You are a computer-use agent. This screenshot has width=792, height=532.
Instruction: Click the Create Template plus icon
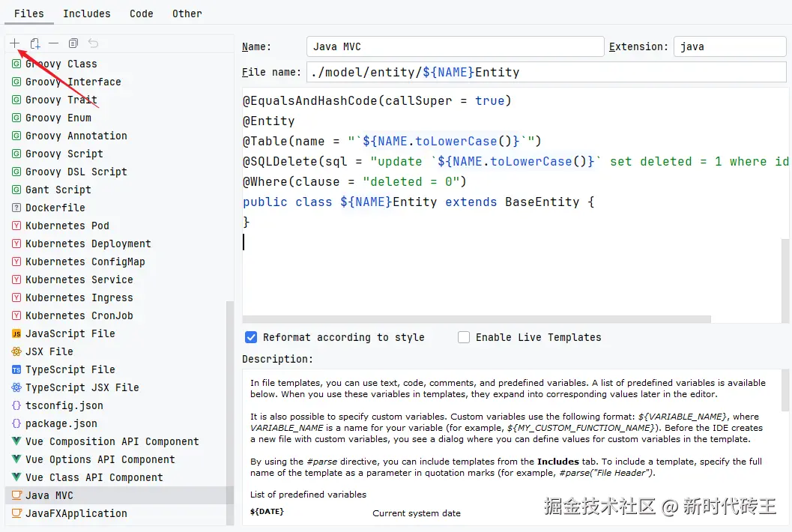[15, 43]
